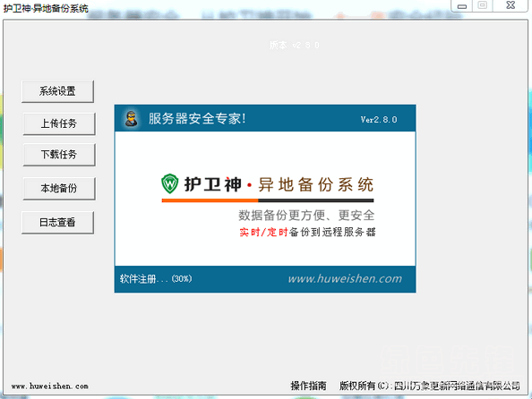Click the copyright 版权所有 company text

click(x=430, y=386)
